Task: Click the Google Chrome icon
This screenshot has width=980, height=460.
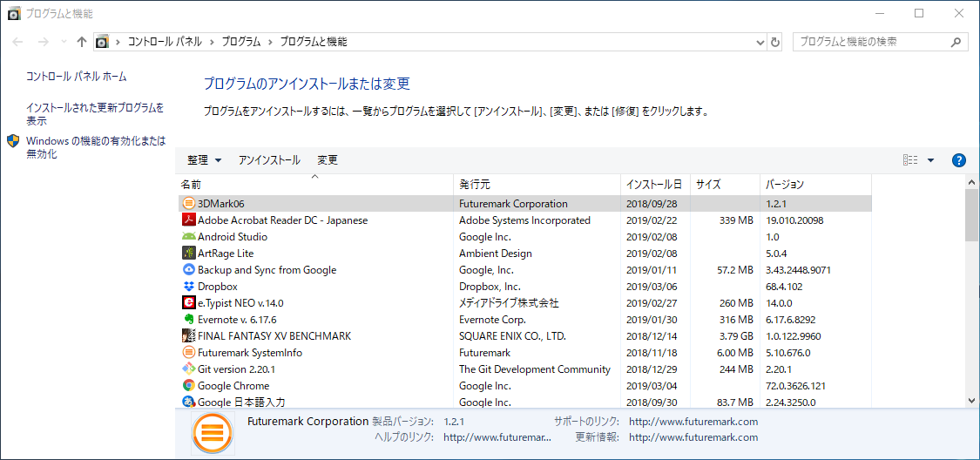Action: [189, 386]
